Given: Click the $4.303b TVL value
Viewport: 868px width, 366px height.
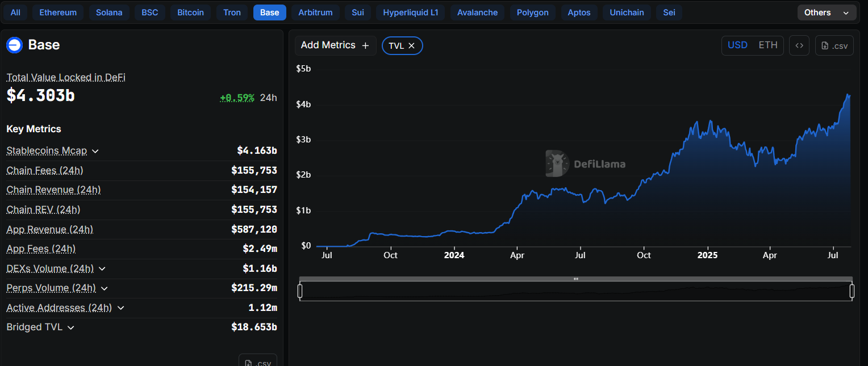Looking at the screenshot, I should tap(40, 95).
